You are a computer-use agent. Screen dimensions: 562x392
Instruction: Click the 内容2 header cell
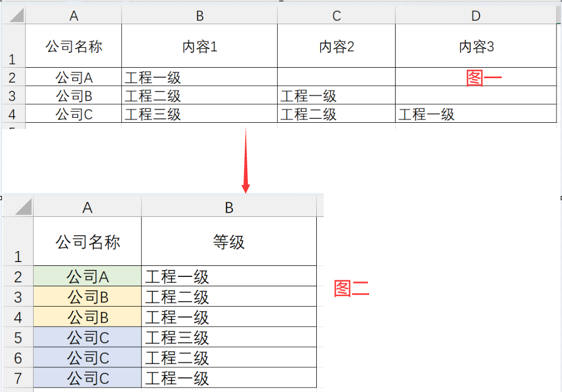coord(336,46)
